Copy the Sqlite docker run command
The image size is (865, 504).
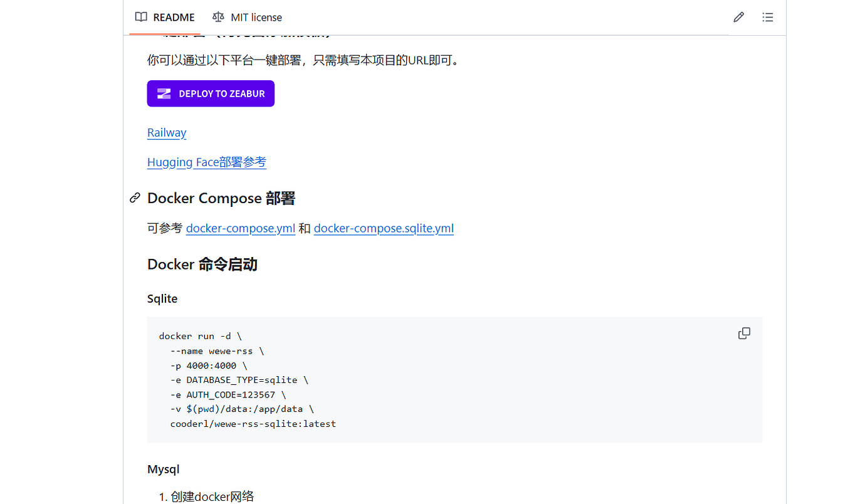coord(744,333)
